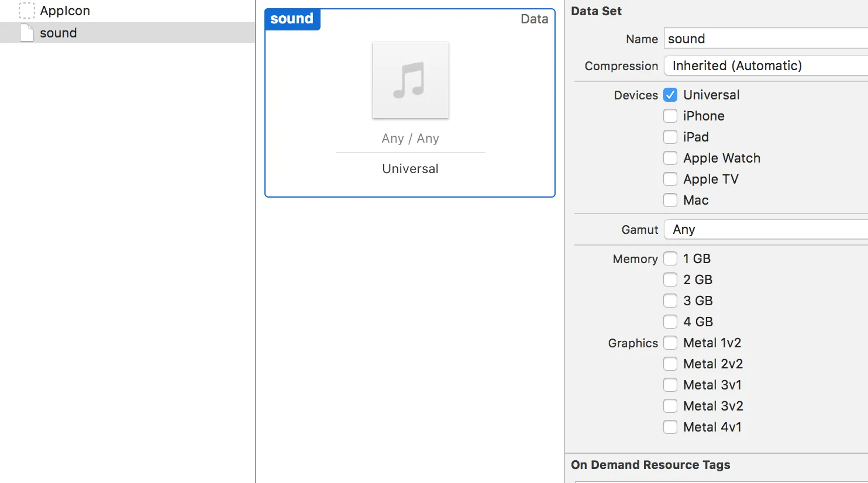Check the Metal 1v2 graphics checkbox
868x483 pixels.
[x=670, y=343]
